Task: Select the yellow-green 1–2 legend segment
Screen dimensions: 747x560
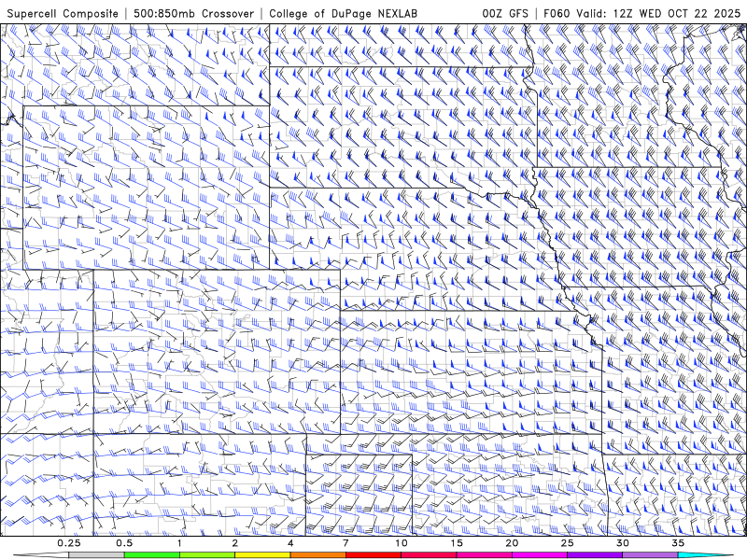Action: [206, 555]
